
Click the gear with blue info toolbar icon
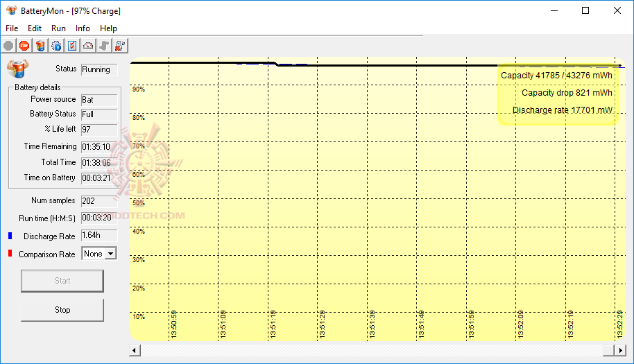(56, 46)
